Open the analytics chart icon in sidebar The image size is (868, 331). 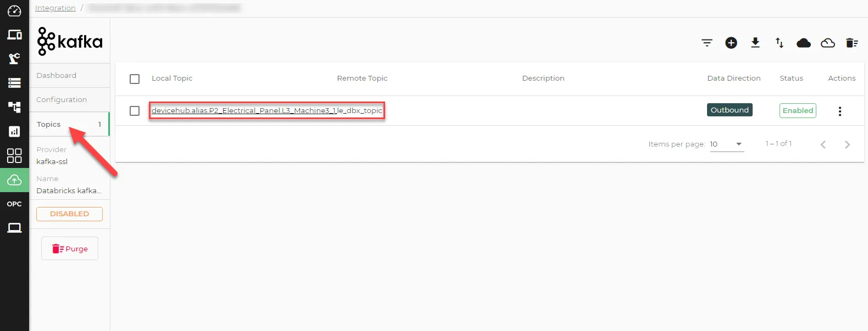click(14, 131)
